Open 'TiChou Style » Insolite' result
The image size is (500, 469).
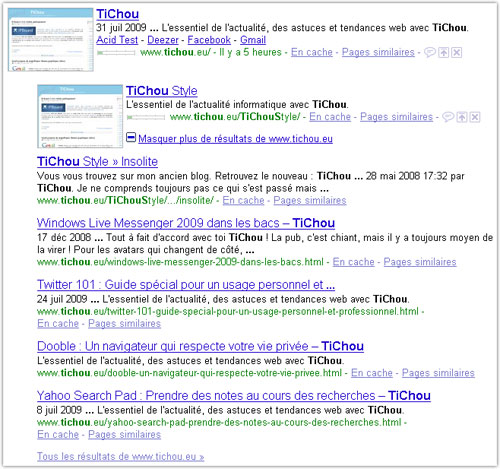coord(97,162)
